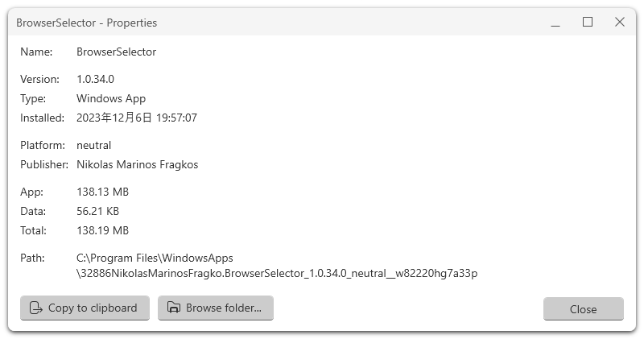The image size is (644, 339).
Task: Click the Name: label
Action: 36,52
